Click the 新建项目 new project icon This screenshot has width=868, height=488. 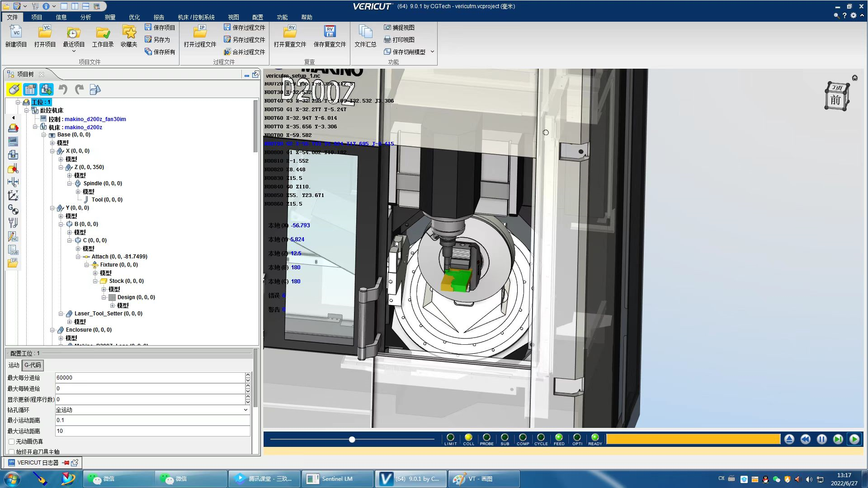point(16,32)
